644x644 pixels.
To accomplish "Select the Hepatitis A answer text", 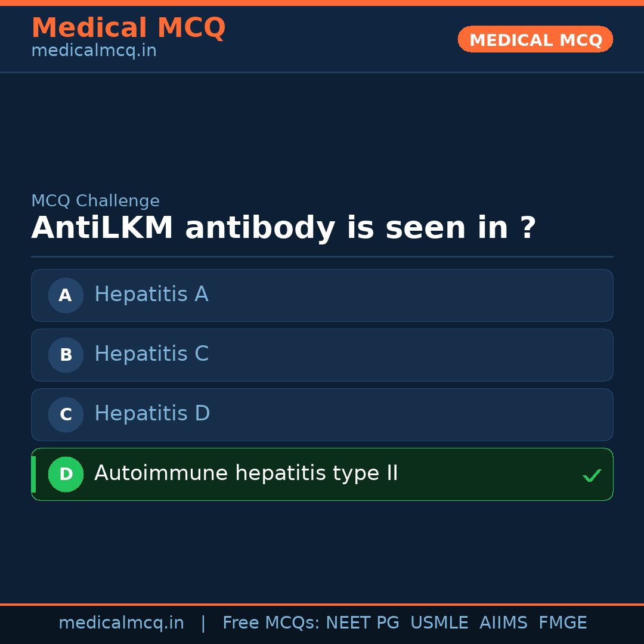I will pos(151,295).
